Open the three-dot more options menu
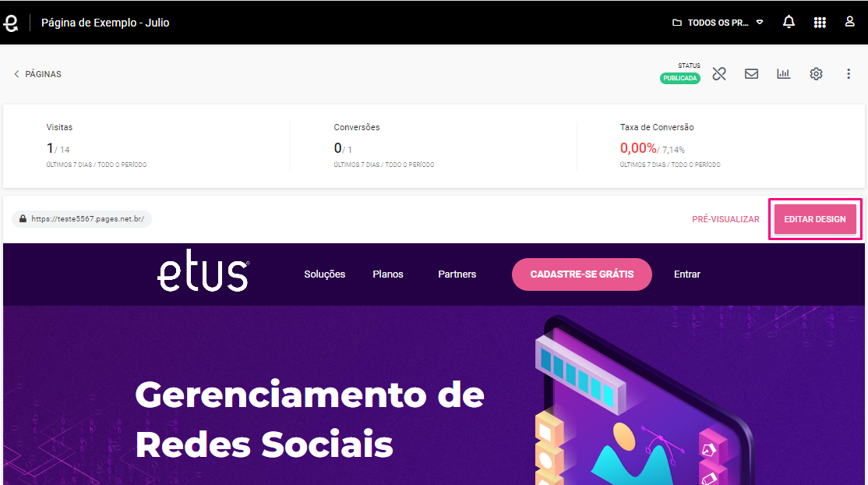 click(848, 74)
